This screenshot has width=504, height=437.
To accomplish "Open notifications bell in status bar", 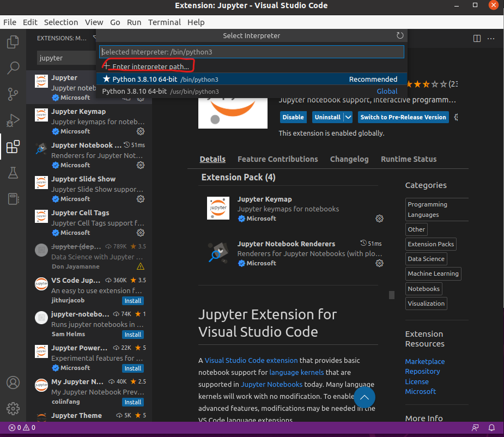I will pyautogui.click(x=491, y=428).
